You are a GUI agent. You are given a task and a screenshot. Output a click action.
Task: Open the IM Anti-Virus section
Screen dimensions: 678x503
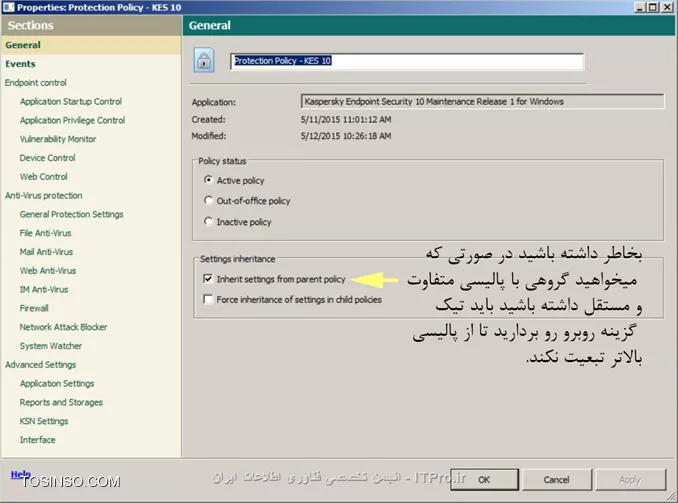(x=44, y=290)
